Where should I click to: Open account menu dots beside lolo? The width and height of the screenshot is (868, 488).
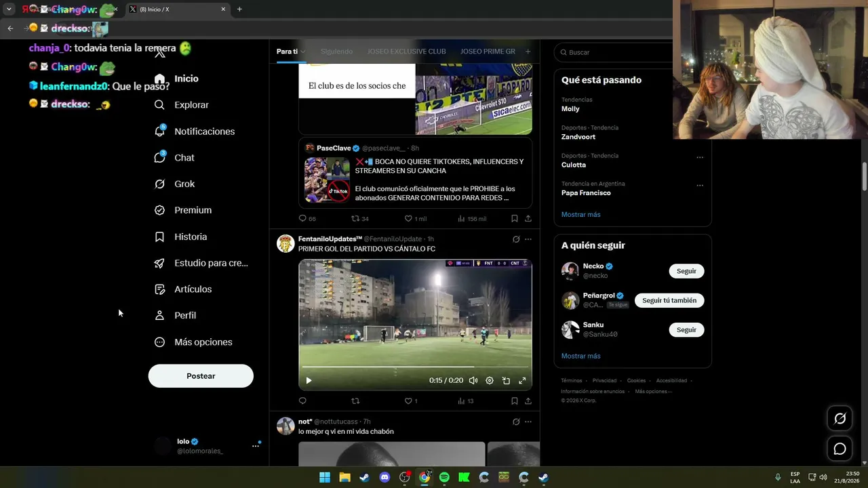pyautogui.click(x=256, y=445)
